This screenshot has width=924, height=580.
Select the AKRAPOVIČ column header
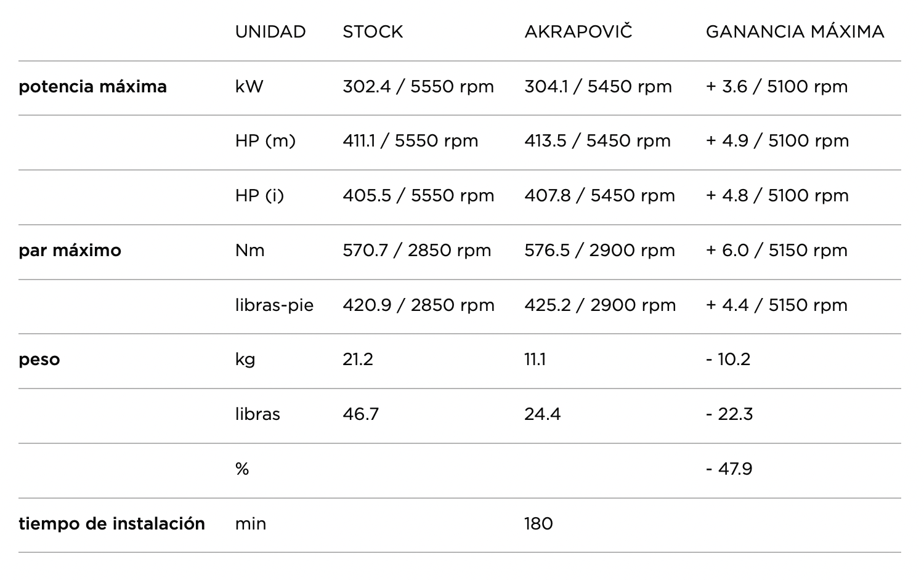click(578, 32)
